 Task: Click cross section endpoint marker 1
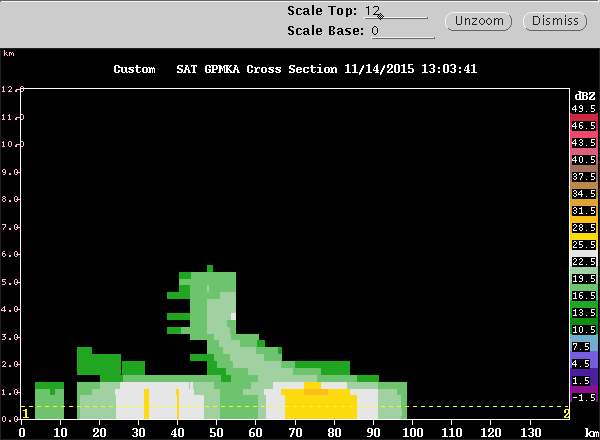coord(26,414)
